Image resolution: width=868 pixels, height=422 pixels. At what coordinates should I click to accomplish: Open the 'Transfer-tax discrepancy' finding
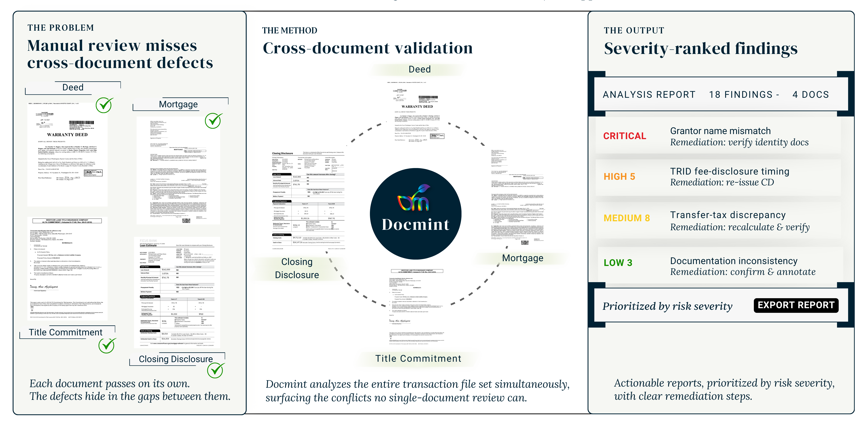[x=728, y=215]
